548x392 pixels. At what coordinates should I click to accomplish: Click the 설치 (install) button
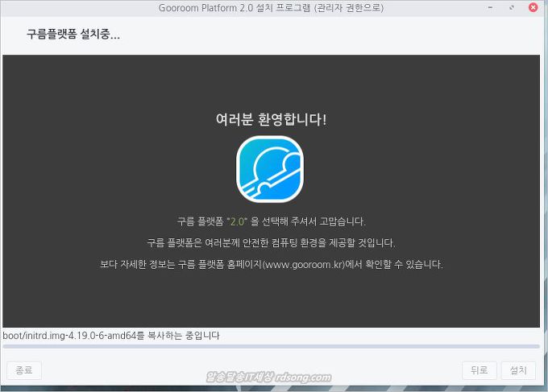tap(518, 370)
